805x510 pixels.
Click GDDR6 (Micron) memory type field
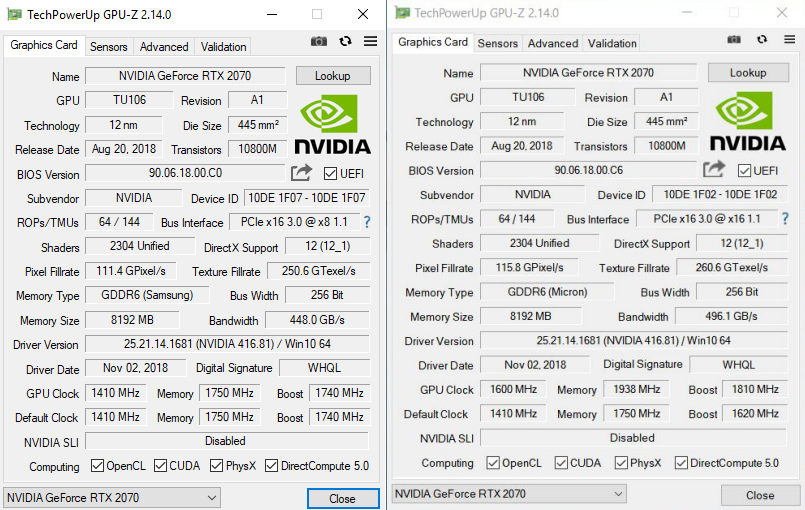(547, 292)
